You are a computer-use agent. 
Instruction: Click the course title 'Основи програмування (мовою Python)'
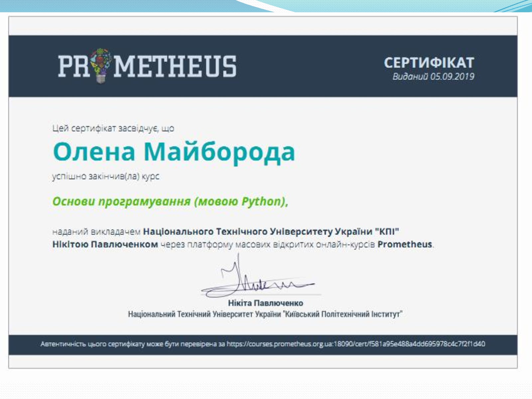coord(170,201)
